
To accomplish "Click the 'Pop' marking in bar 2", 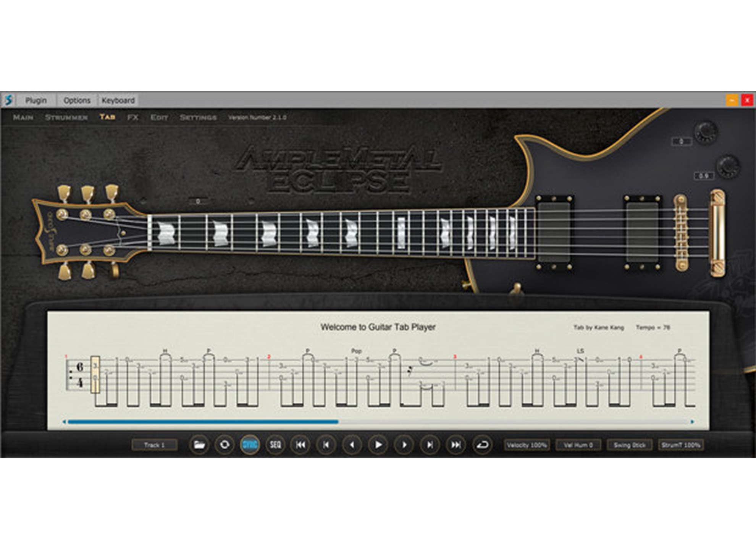I will 356,351.
